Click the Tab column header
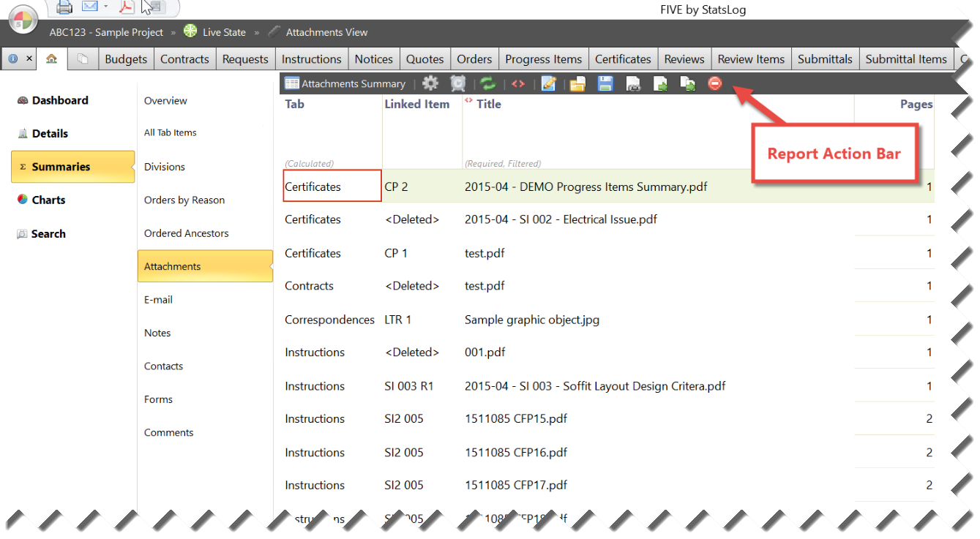 click(x=294, y=104)
